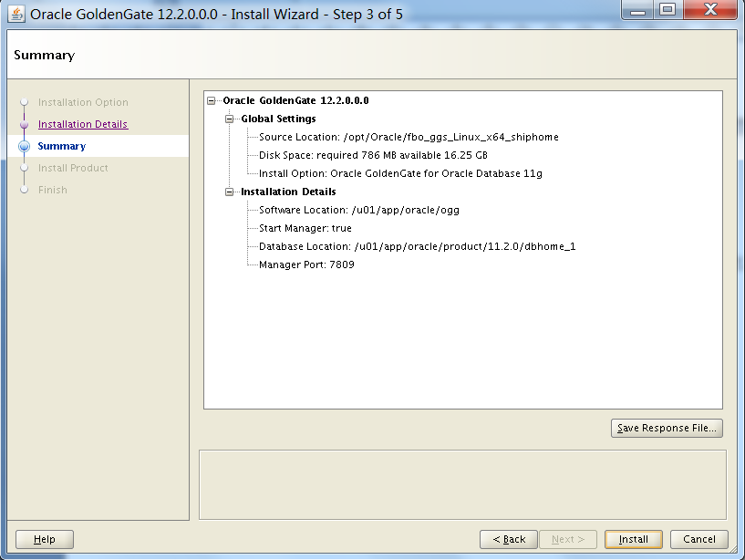Select the Oracle GoldenGate 12.2.0.0.0 root label
Viewport: 745px width, 560px height.
(x=295, y=100)
